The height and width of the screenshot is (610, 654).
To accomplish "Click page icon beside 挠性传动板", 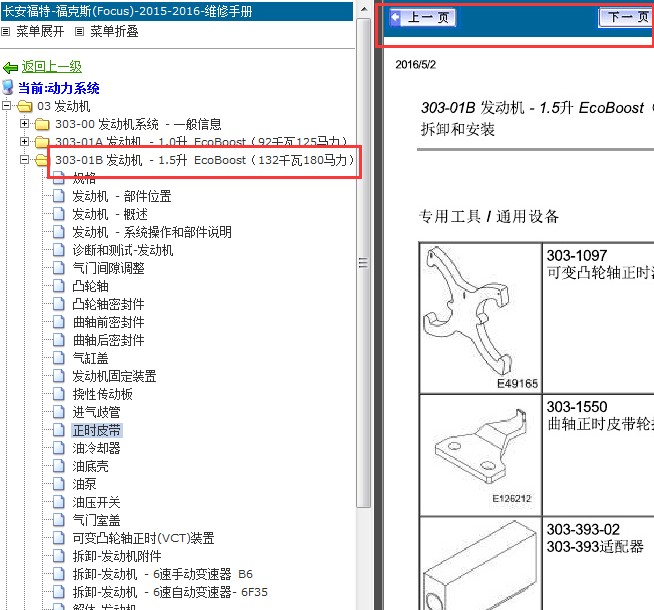I will point(59,394).
